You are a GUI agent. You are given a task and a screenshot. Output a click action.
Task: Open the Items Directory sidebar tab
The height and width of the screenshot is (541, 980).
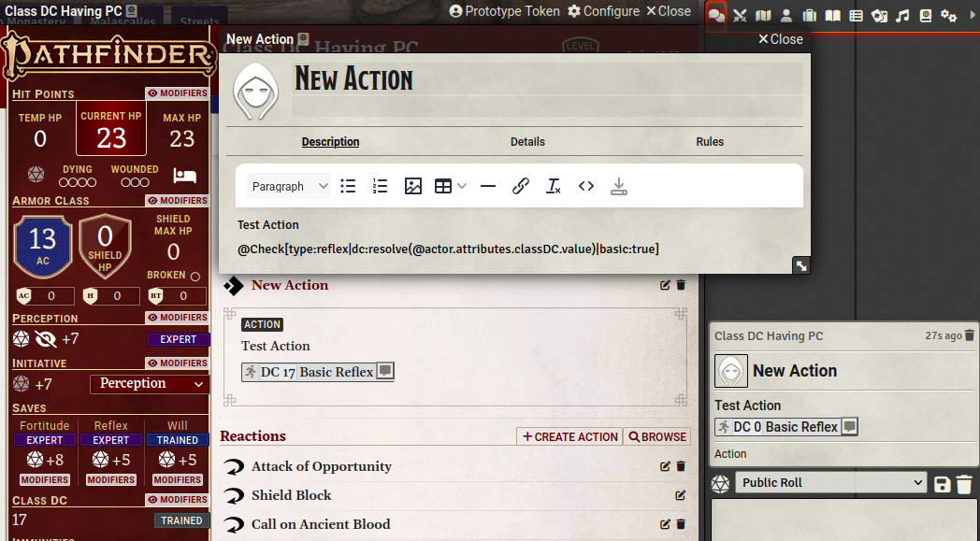pyautogui.click(x=810, y=16)
